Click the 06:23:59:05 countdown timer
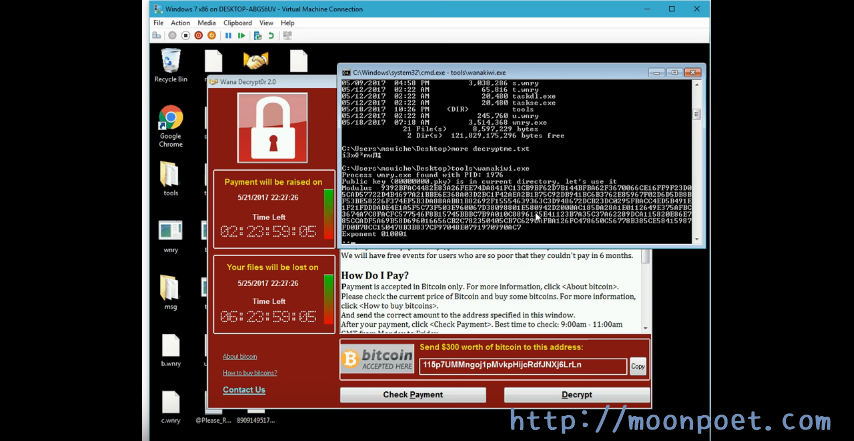Image resolution: width=854 pixels, height=441 pixels. click(x=267, y=316)
